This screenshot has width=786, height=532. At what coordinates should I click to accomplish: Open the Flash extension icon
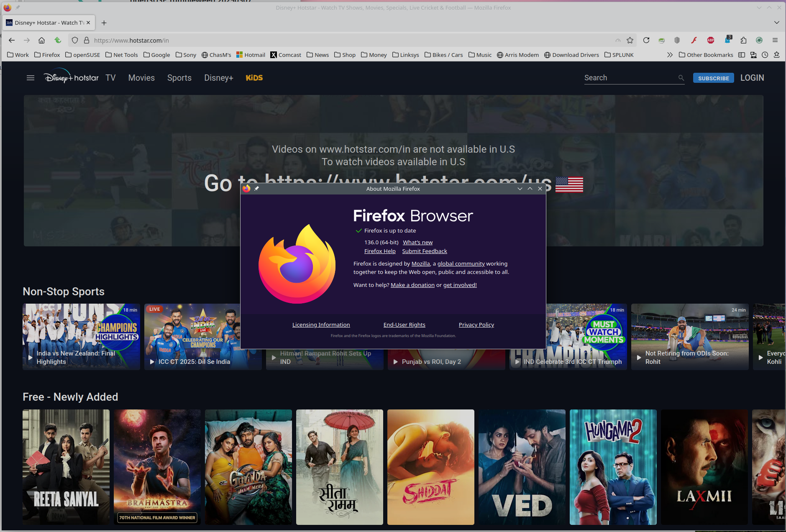coord(694,40)
